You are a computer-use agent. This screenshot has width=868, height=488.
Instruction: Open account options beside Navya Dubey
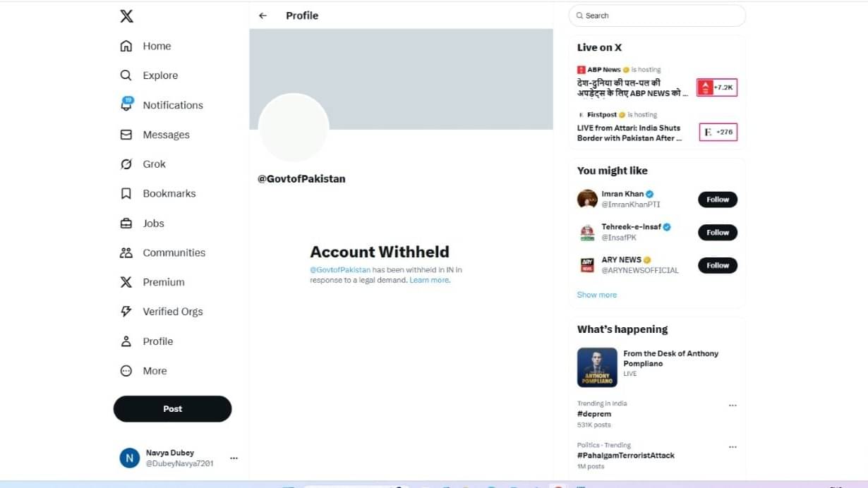pyautogui.click(x=234, y=458)
